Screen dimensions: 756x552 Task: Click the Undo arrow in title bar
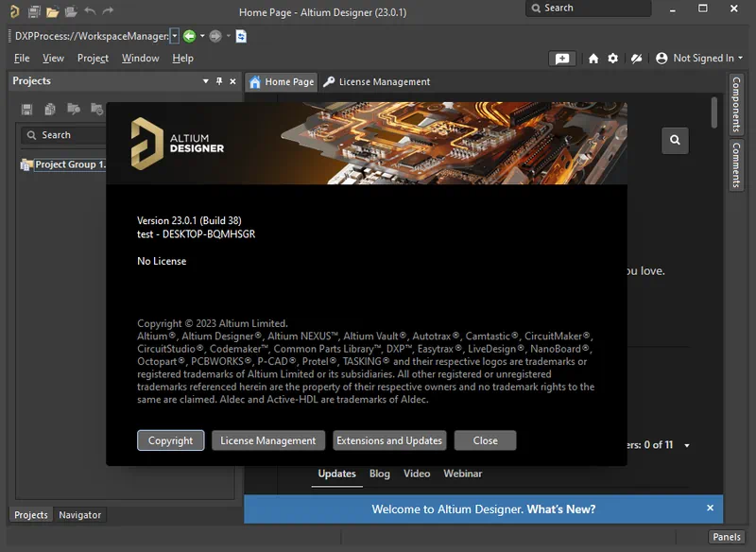click(90, 10)
